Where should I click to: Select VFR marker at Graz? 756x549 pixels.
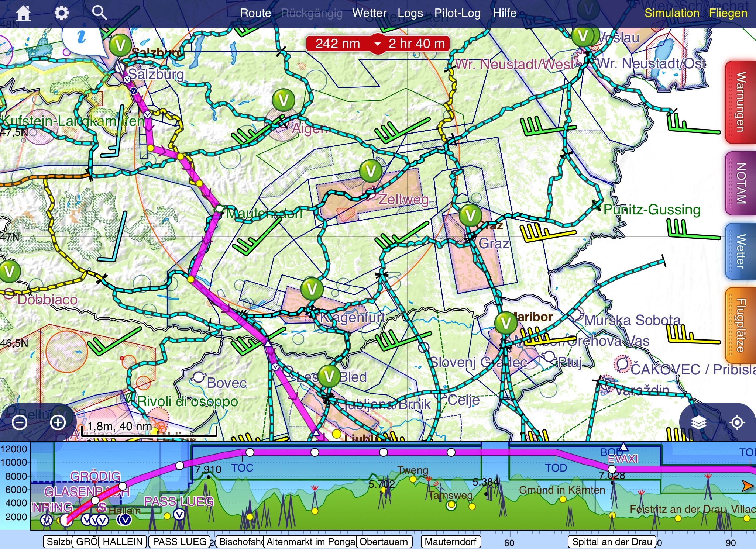(x=470, y=215)
